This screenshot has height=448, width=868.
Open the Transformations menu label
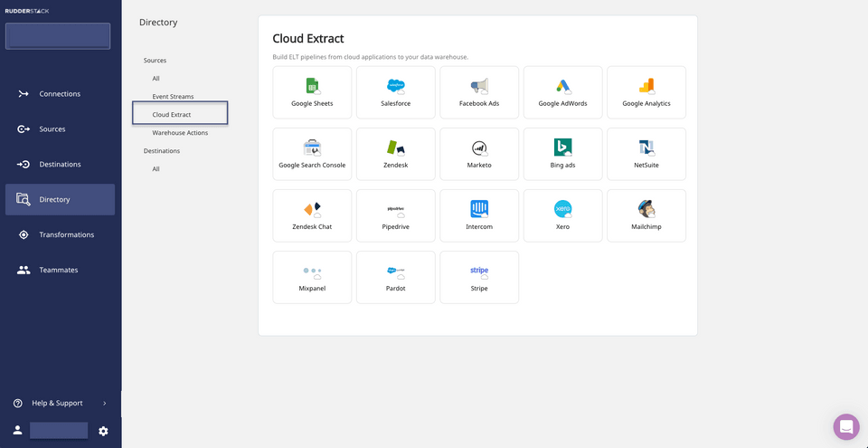pyautogui.click(x=66, y=234)
